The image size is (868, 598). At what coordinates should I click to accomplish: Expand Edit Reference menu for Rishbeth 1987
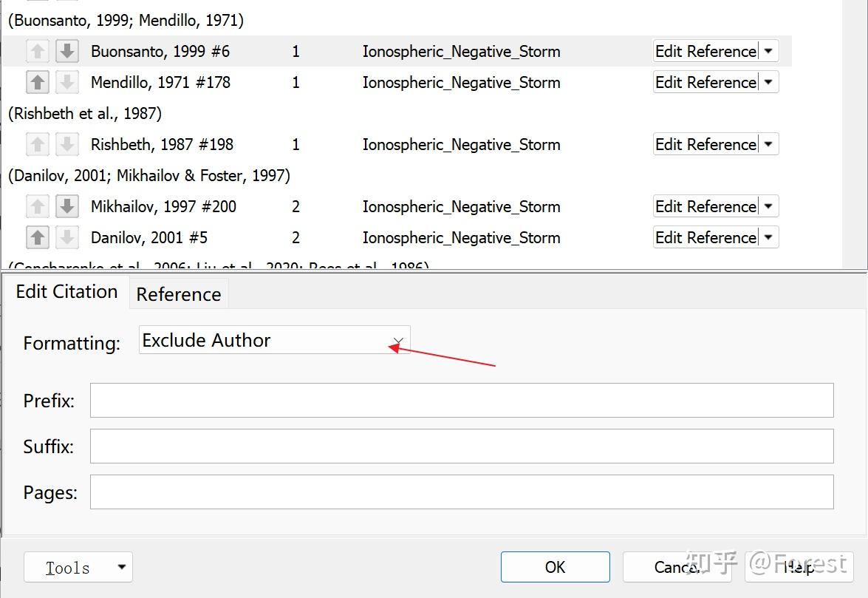[x=768, y=144]
